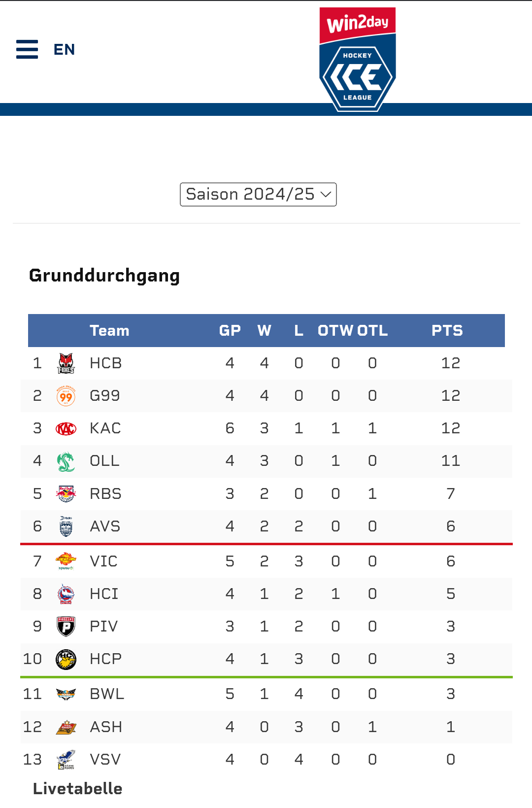Click the KAC red team logo
The width and height of the screenshot is (532, 808).
tap(66, 428)
